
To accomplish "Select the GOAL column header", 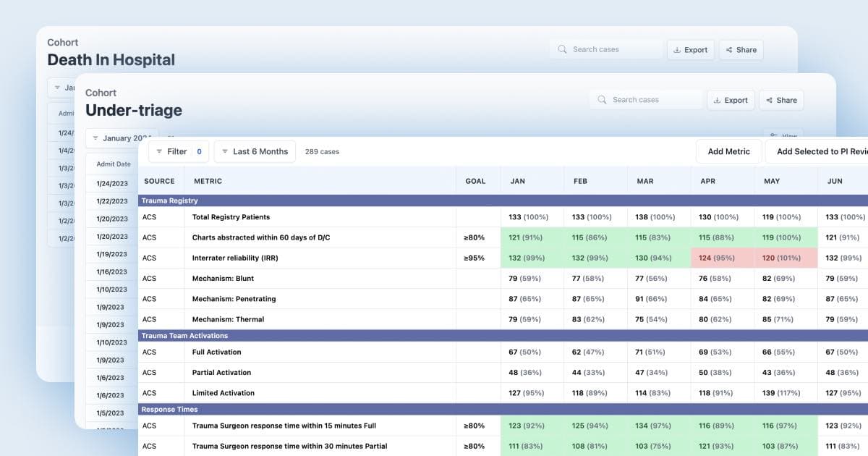I will [x=475, y=181].
